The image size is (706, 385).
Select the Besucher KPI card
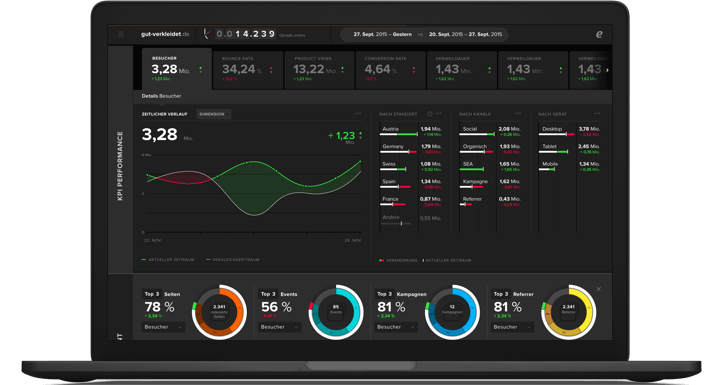pyautogui.click(x=176, y=69)
